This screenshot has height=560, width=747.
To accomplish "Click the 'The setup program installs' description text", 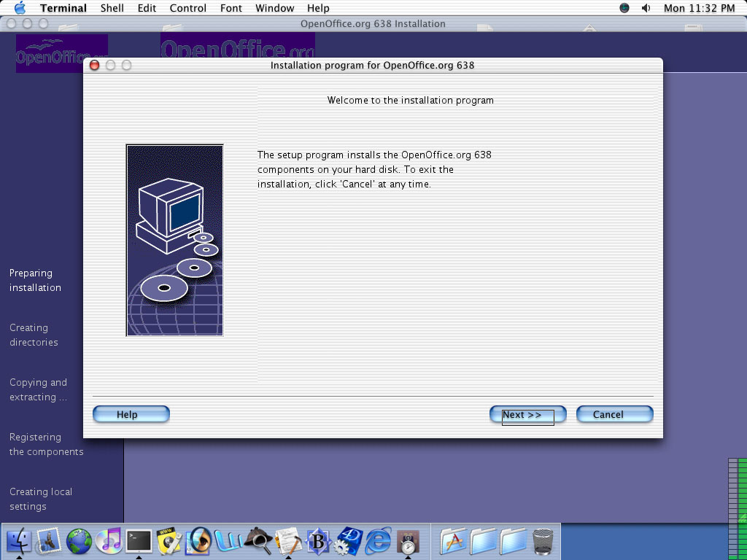I will 374,169.
